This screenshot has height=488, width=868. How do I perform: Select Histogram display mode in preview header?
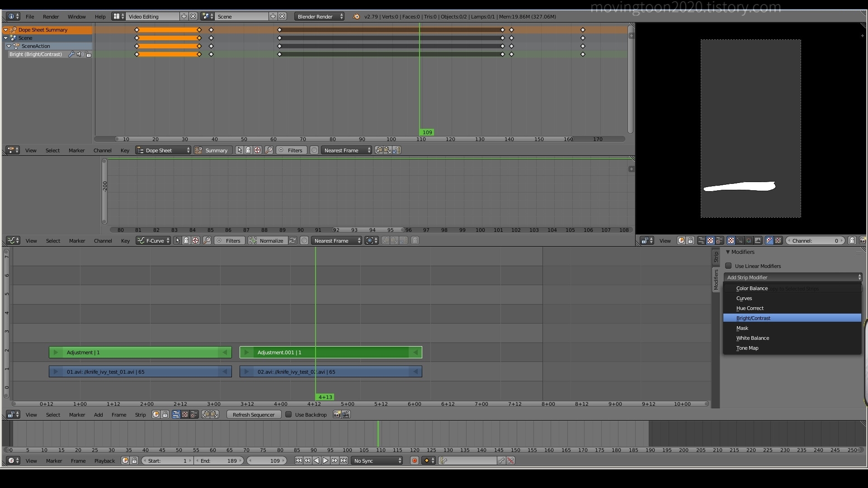pos(758,241)
